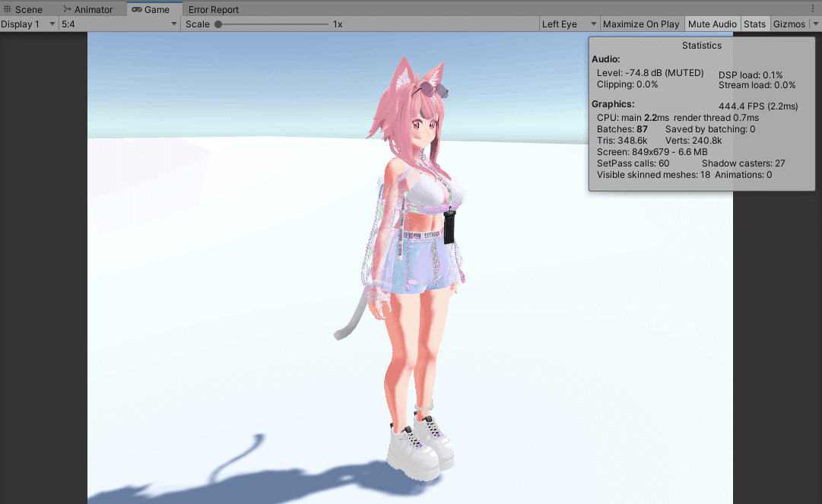
Task: Click the Animator icon beside its tab label
Action: pyautogui.click(x=67, y=9)
